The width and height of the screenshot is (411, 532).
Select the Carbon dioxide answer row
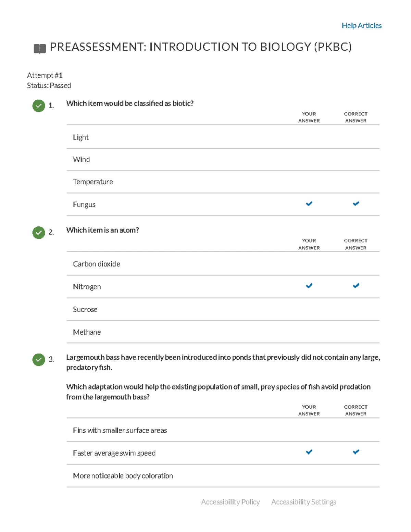97,264
